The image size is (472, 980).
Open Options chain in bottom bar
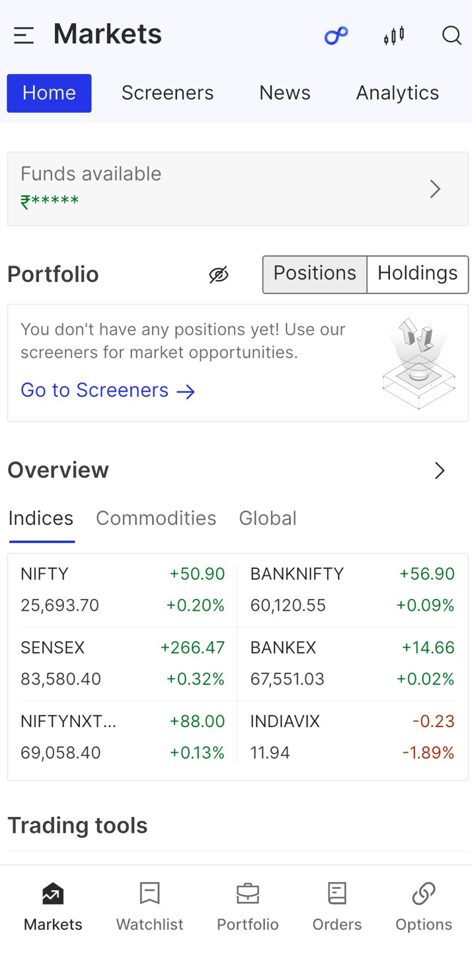coord(424,907)
